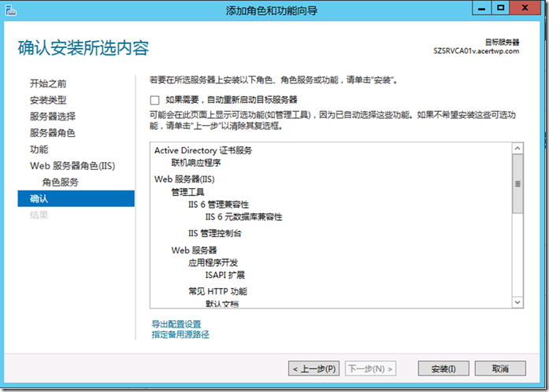Image resolution: width=549 pixels, height=392 pixels.
Task: Go to the 安装类型 step
Action: pos(48,100)
